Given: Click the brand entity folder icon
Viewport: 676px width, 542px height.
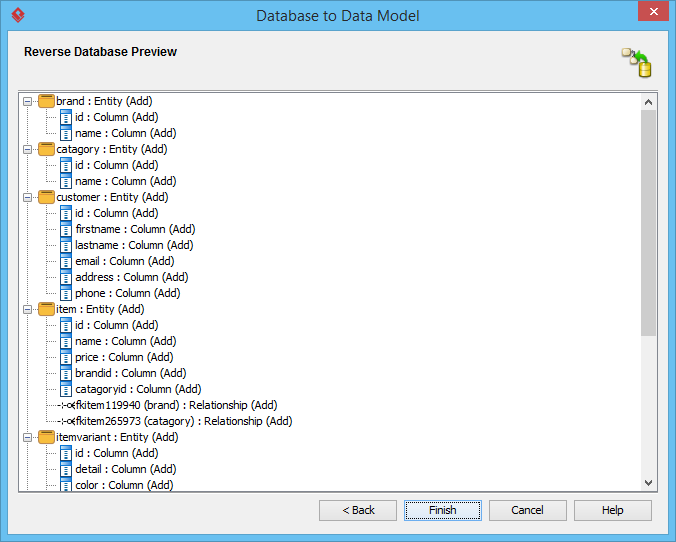Looking at the screenshot, I should tap(46, 101).
